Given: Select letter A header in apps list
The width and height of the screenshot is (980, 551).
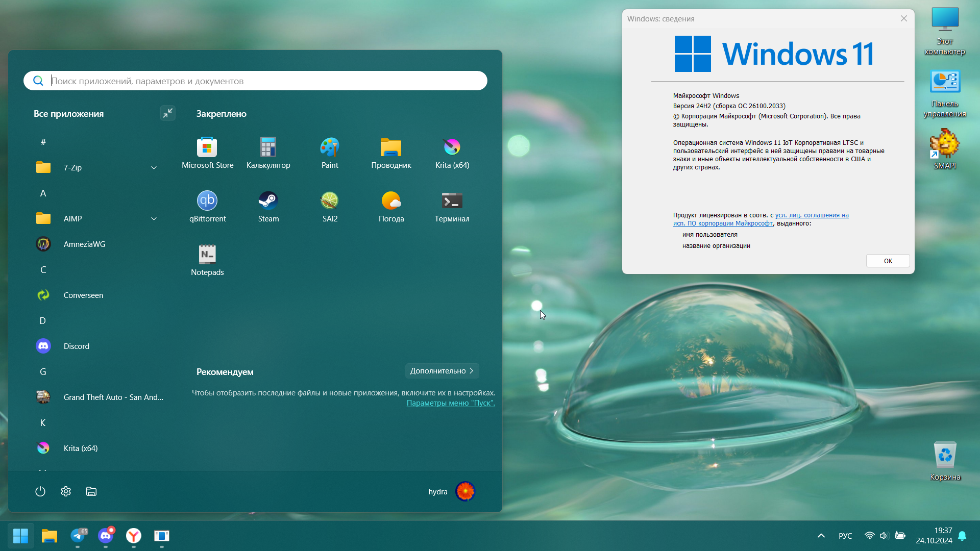Looking at the screenshot, I should tap(43, 193).
